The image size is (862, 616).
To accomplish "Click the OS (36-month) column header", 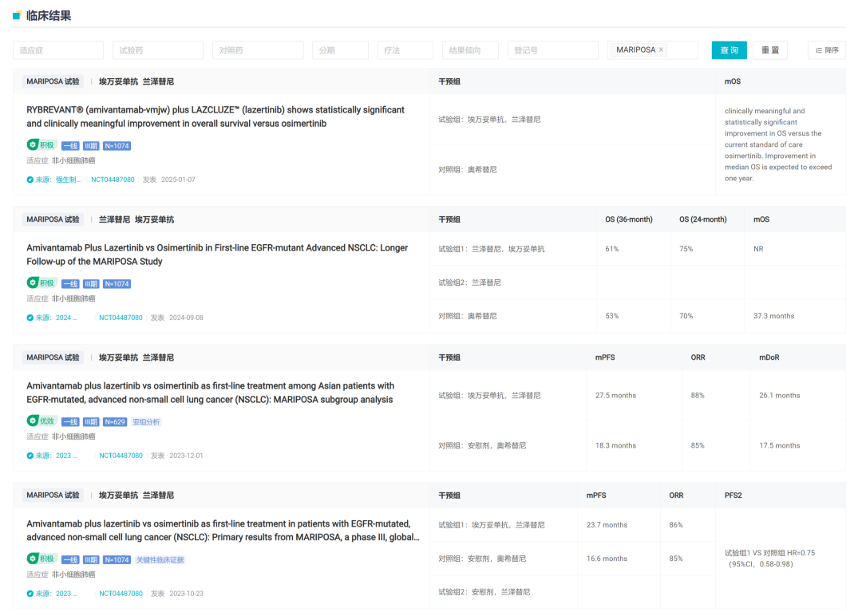I will pos(629,219).
